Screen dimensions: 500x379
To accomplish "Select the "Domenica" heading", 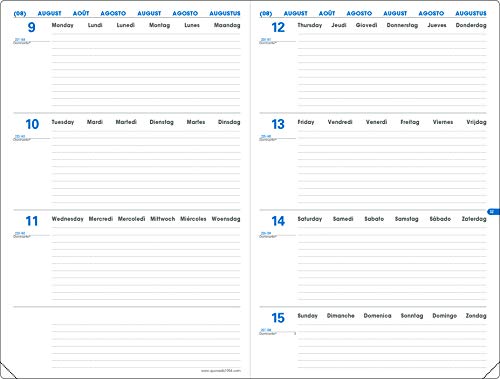I will [x=377, y=316].
